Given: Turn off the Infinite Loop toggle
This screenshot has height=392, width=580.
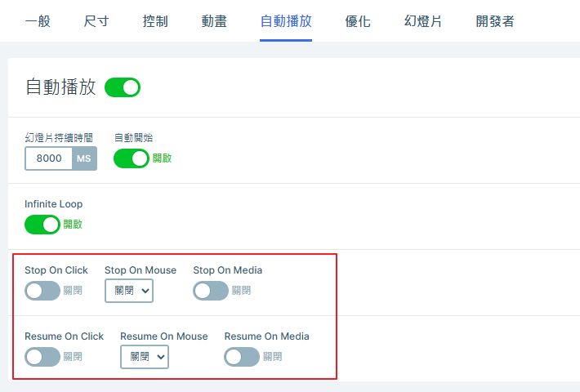Looking at the screenshot, I should pos(42,225).
